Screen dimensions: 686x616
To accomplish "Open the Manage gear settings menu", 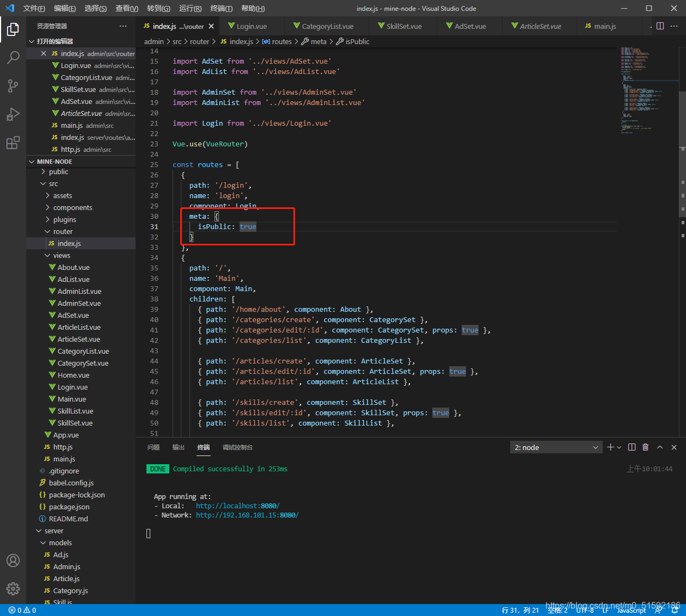I will click(x=13, y=589).
